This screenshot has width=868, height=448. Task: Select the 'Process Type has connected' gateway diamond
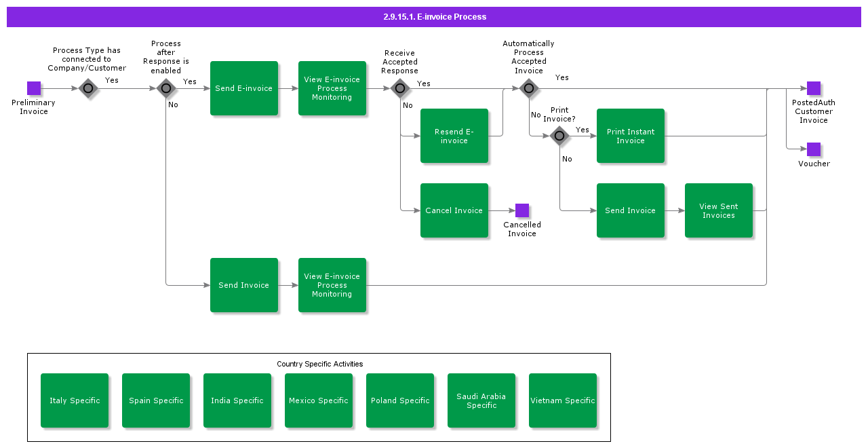tap(87, 88)
